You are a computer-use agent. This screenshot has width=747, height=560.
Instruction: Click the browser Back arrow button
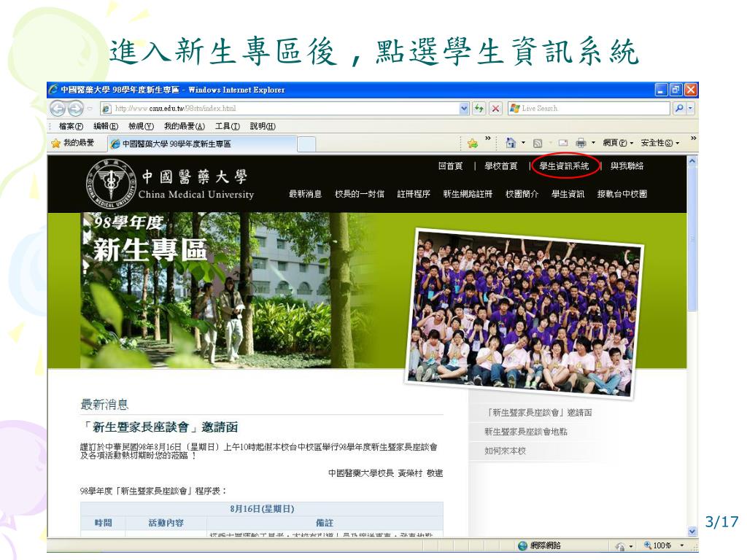coord(58,109)
